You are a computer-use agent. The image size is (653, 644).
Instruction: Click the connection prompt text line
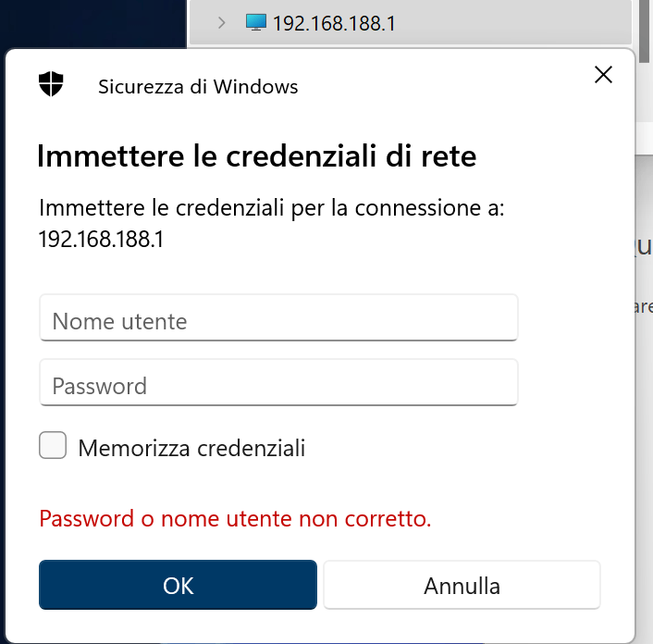[x=271, y=207]
